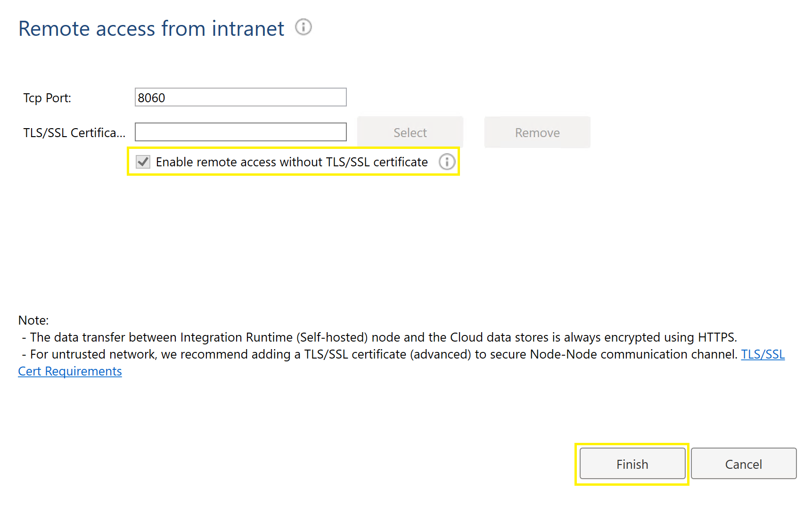The width and height of the screenshot is (812, 506).
Task: Click the Select certificate button
Action: tap(410, 132)
